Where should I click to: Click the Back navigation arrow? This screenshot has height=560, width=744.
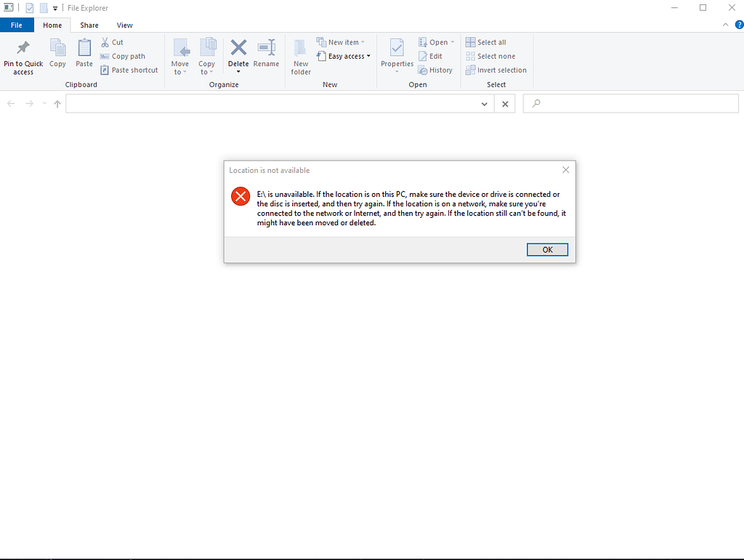11,103
